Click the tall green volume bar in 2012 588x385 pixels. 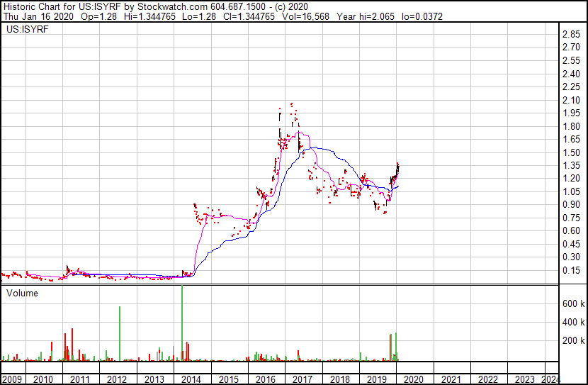(x=120, y=333)
